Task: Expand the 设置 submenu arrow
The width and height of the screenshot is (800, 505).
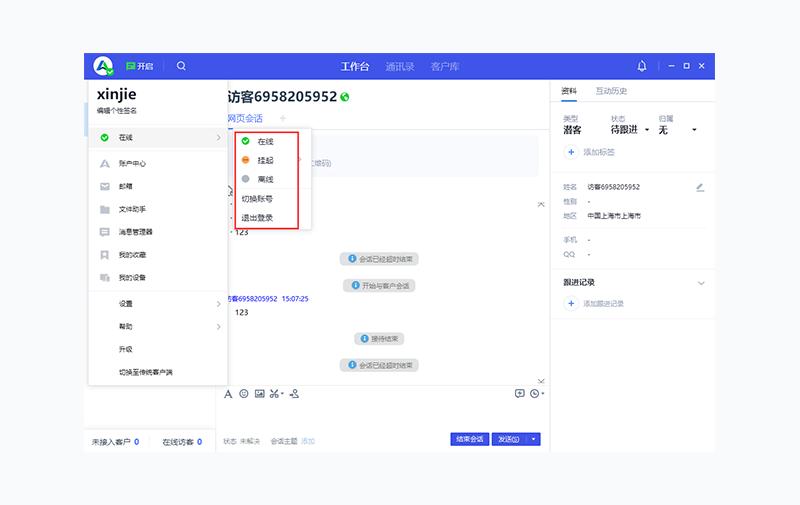Action: tap(218, 304)
